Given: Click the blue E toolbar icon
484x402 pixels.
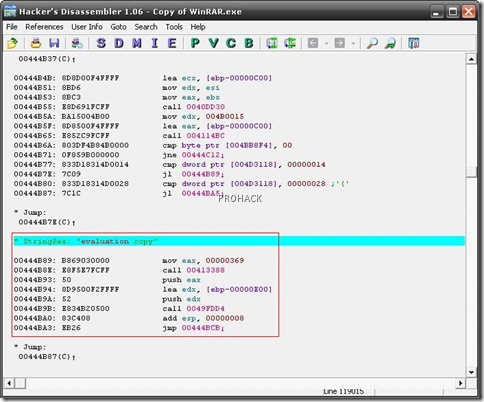Looking at the screenshot, I should 172,43.
